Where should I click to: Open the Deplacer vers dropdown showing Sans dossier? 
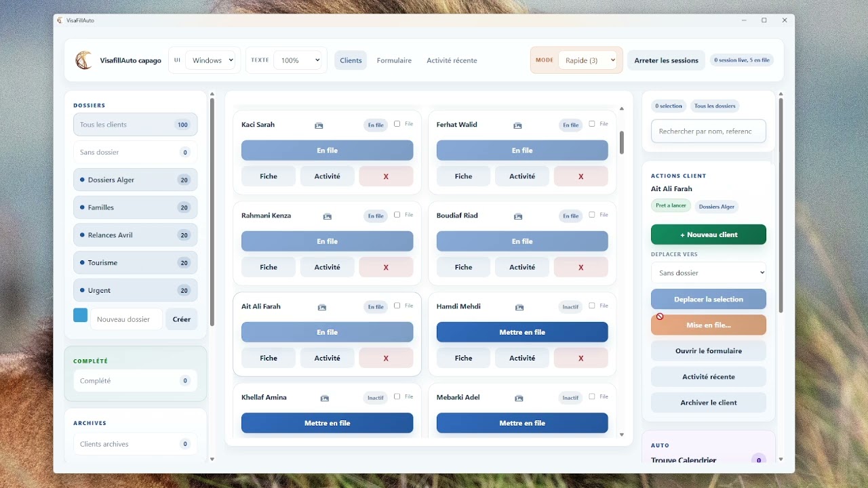tap(709, 273)
